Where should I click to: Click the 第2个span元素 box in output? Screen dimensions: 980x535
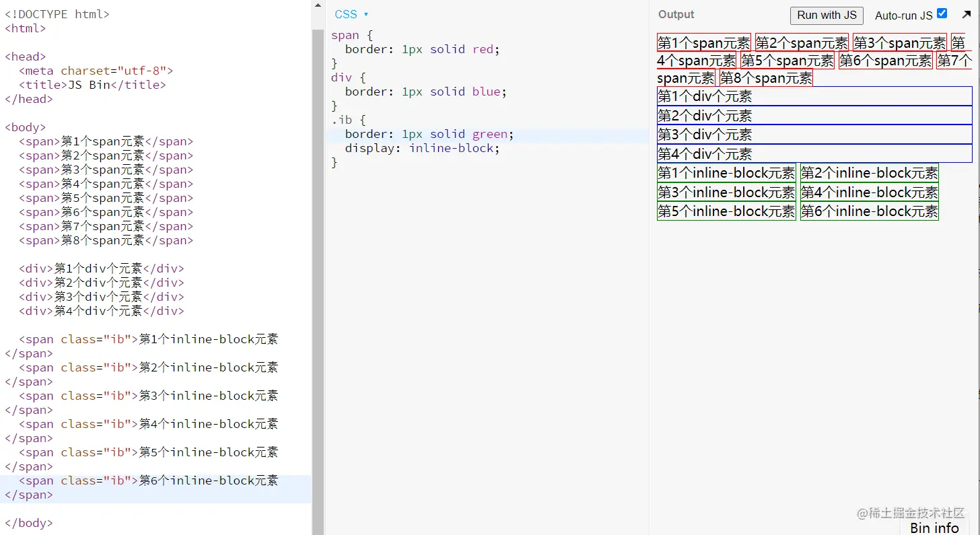pos(802,42)
